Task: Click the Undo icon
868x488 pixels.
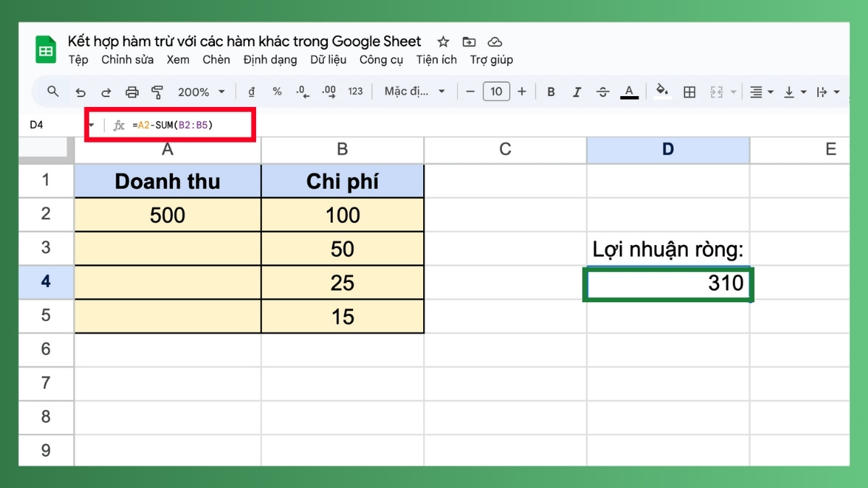Action: [80, 92]
